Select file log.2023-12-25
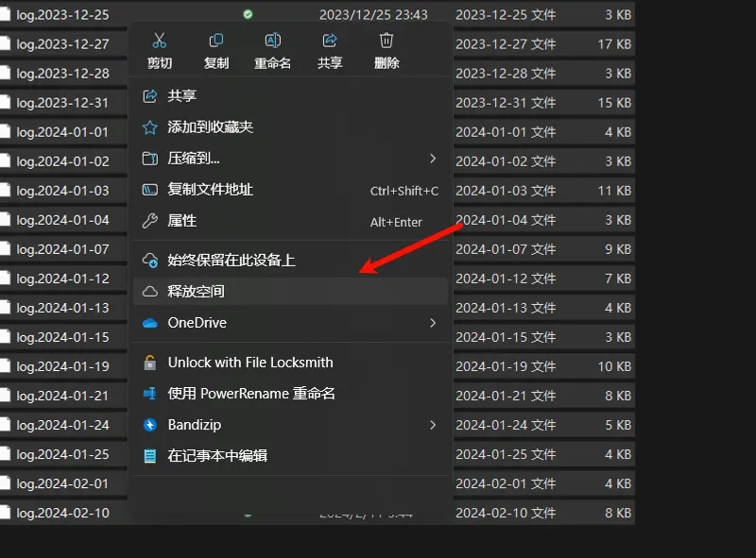Screen dimensions: 756x558 point(62,15)
